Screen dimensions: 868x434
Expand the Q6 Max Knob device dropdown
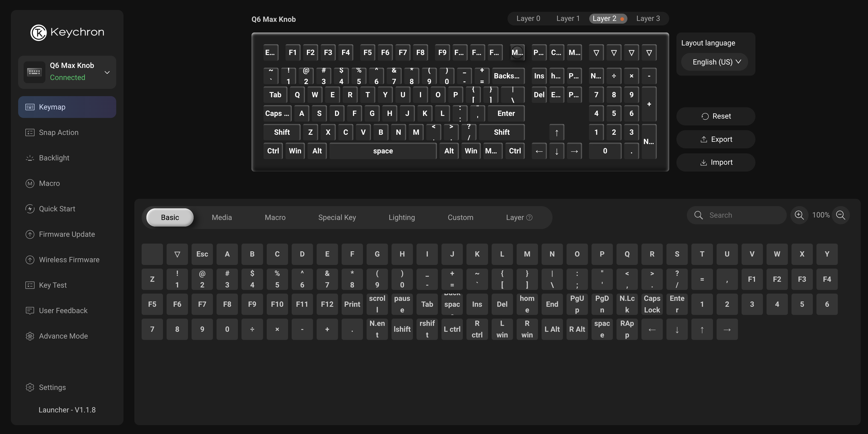click(x=107, y=72)
